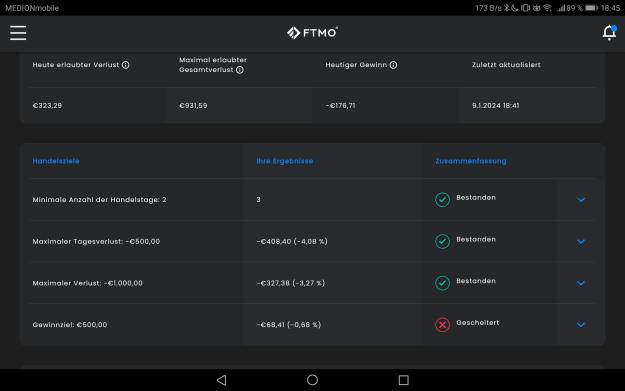Show info for Heutiger Gewinn
Viewport: 625px width, 391px height.
(393, 65)
